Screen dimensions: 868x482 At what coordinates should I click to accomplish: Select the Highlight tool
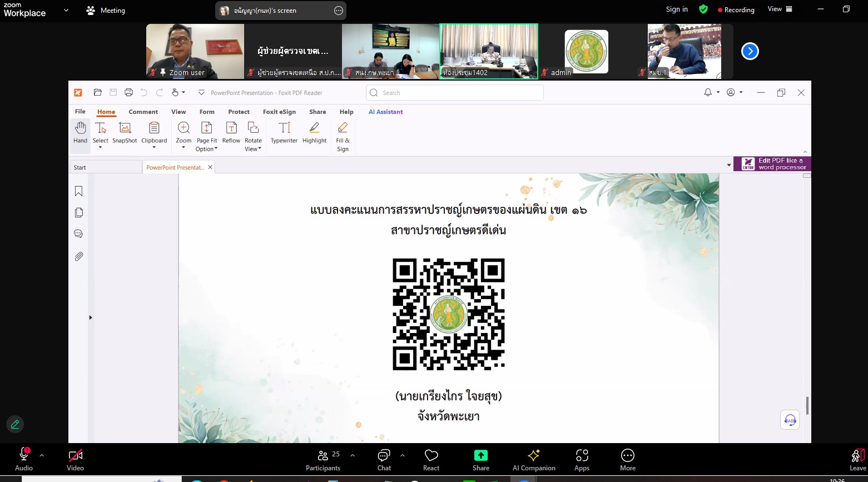pos(315,133)
